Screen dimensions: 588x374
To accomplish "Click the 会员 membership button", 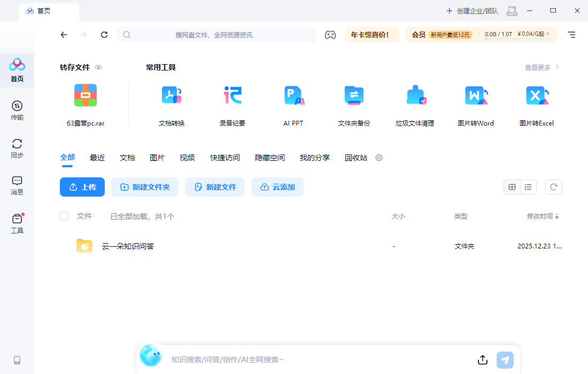I will pyautogui.click(x=419, y=35).
